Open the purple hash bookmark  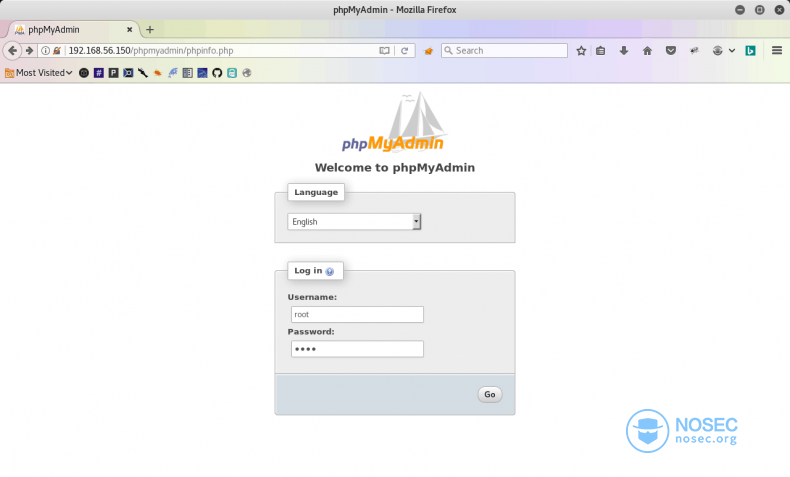[99, 73]
